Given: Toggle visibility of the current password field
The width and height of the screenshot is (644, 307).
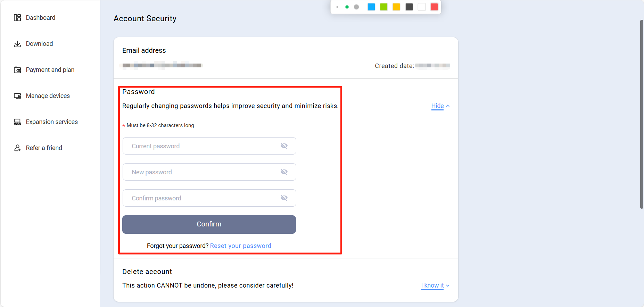Looking at the screenshot, I should pos(284,146).
